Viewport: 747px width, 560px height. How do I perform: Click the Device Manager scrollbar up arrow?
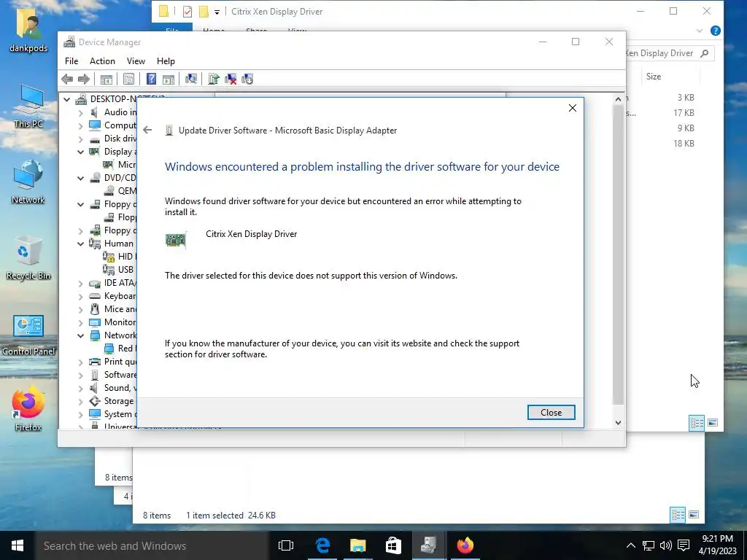(x=618, y=99)
